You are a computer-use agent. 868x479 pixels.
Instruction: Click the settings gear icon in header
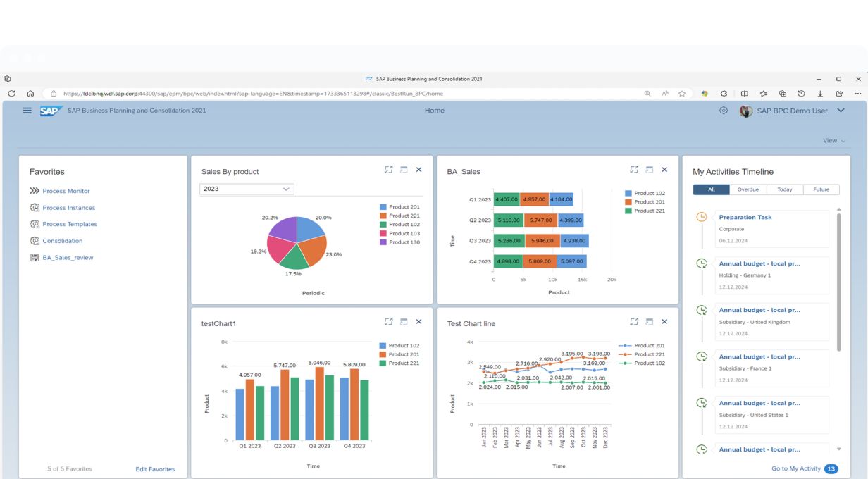tap(724, 111)
